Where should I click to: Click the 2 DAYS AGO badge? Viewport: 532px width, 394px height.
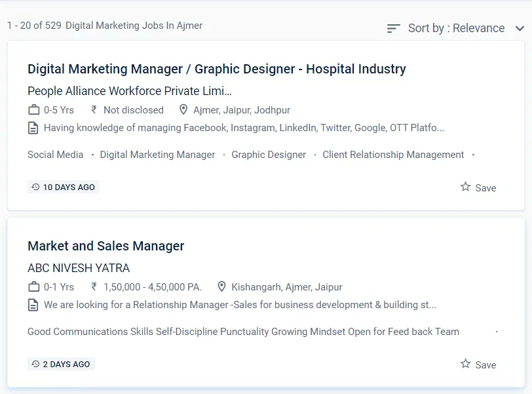click(x=61, y=364)
